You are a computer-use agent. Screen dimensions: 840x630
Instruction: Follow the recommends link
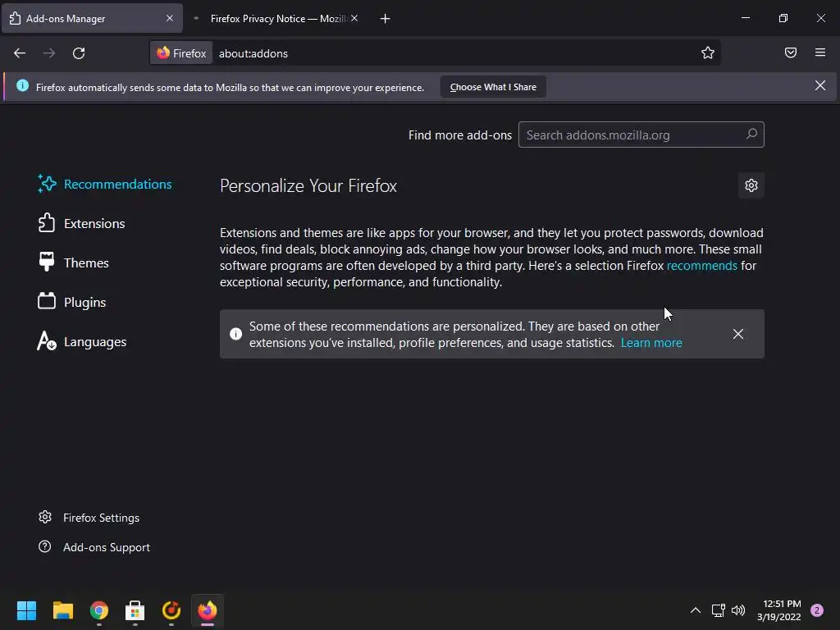[x=702, y=266]
